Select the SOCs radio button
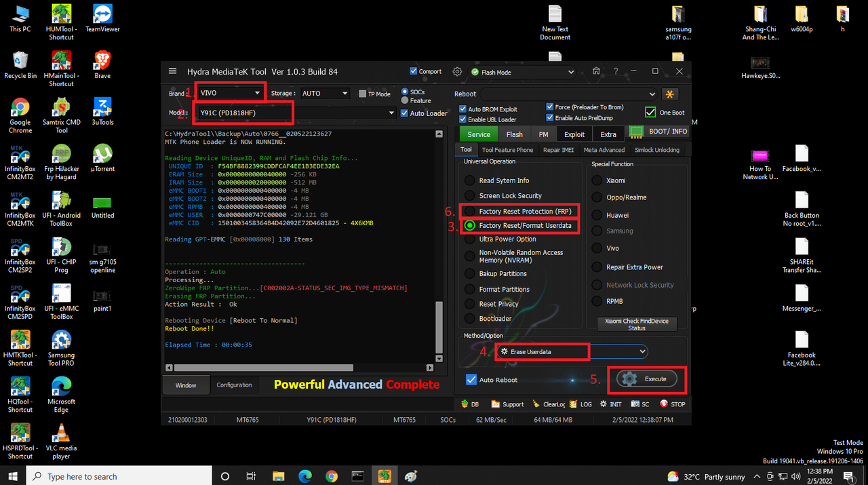The width and height of the screenshot is (868, 485). point(413,92)
